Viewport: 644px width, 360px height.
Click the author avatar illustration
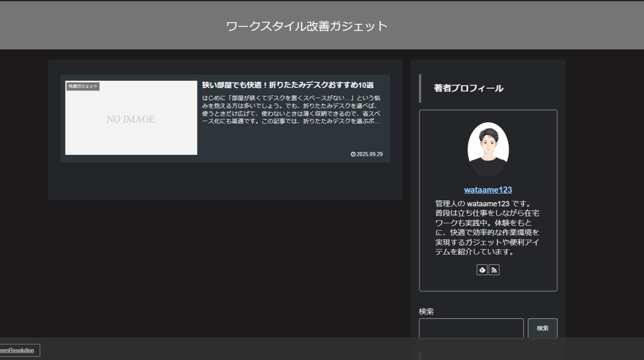488,149
